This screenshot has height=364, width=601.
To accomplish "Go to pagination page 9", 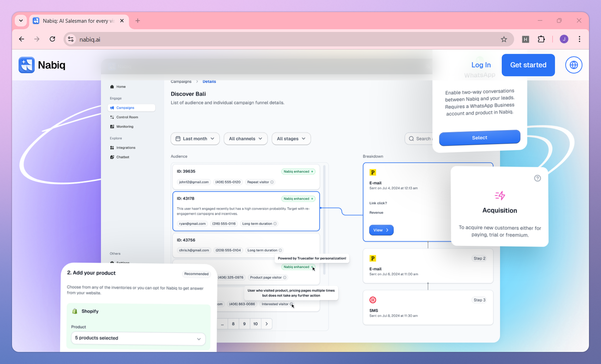I will tap(244, 324).
